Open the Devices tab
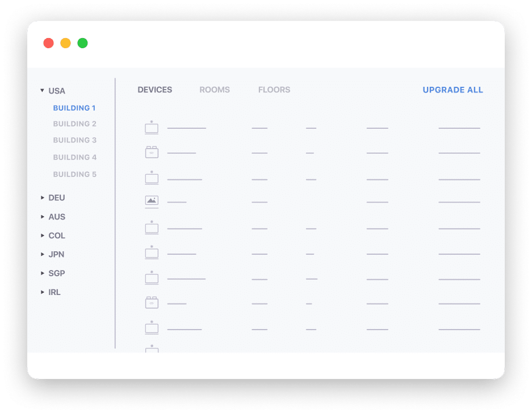Viewport: 532px width, 413px height. [154, 90]
